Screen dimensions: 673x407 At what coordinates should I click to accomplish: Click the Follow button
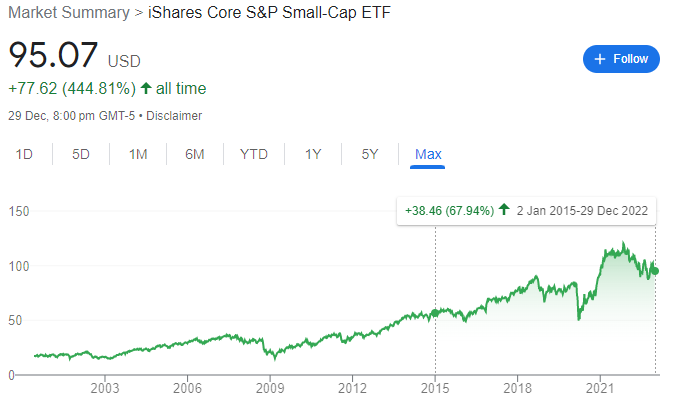pos(621,59)
